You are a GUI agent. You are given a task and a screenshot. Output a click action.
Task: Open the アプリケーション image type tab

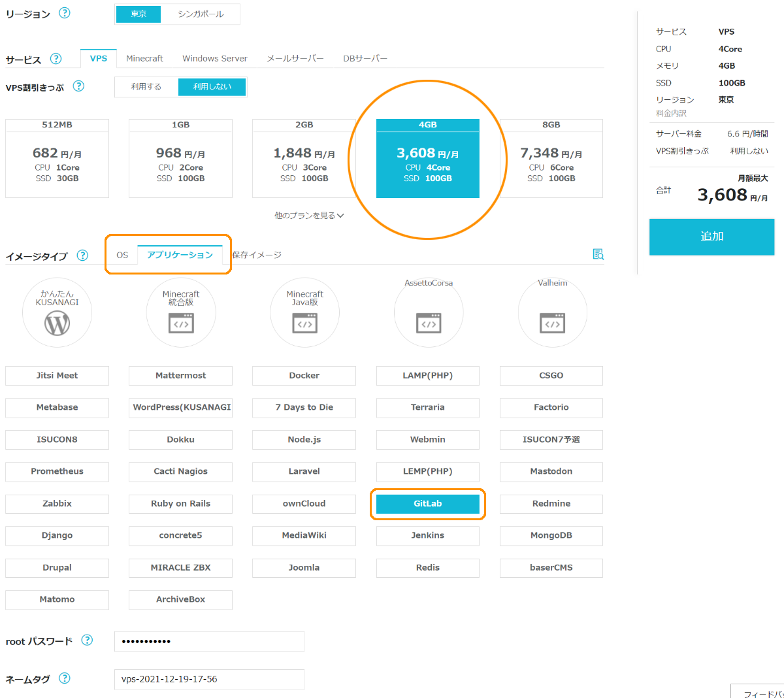pos(180,255)
